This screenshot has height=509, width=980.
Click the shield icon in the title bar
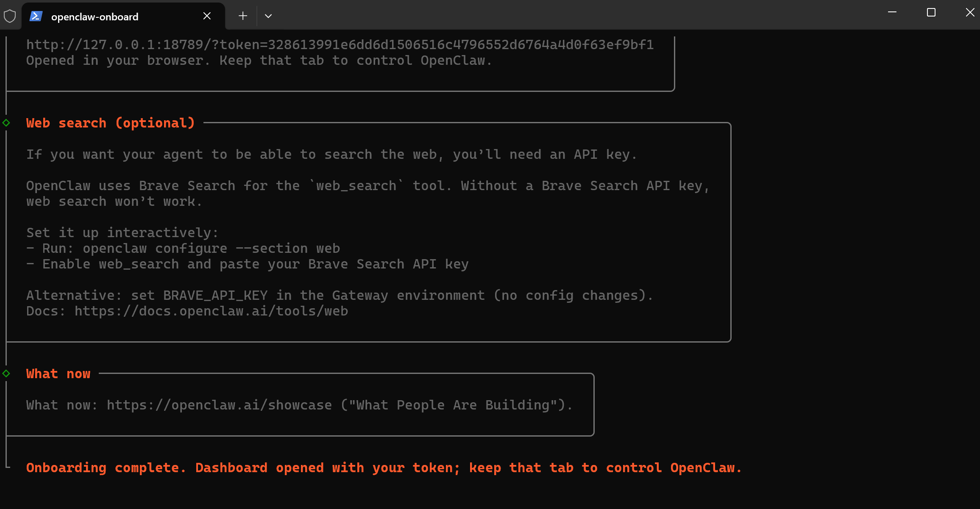tap(10, 16)
